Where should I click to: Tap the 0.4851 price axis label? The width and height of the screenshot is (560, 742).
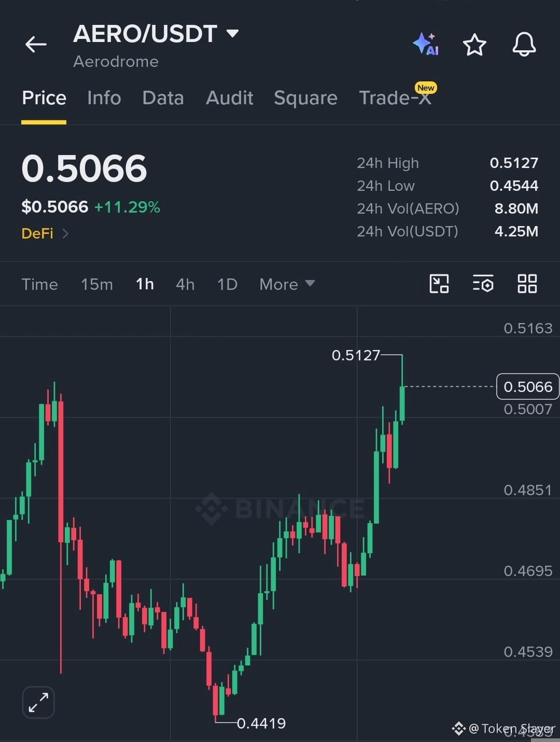tap(528, 490)
